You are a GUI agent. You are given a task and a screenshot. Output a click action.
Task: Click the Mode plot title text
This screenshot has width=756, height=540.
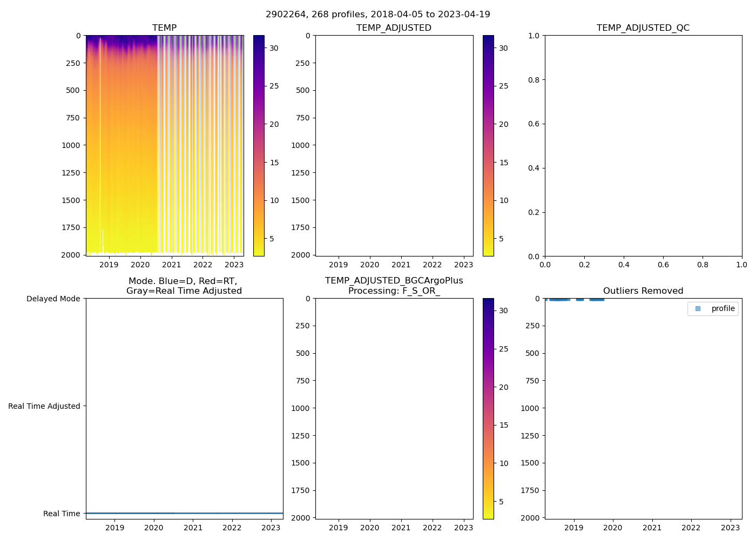(184, 286)
